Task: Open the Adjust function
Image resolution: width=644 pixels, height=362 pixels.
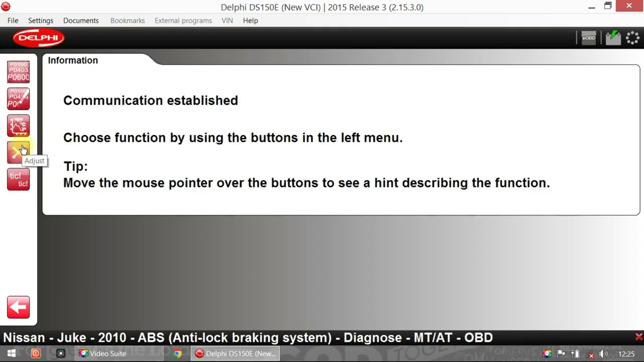Action: coord(18,152)
